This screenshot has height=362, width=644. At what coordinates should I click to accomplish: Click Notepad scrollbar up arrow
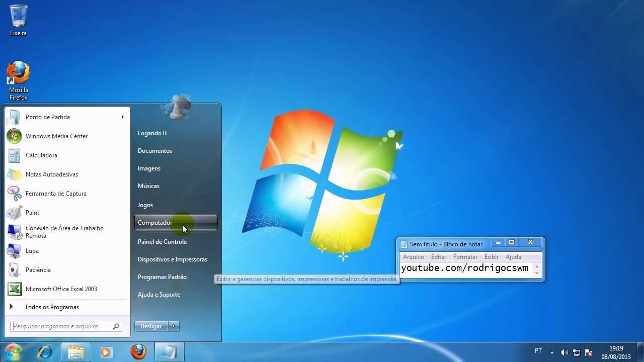537,267
